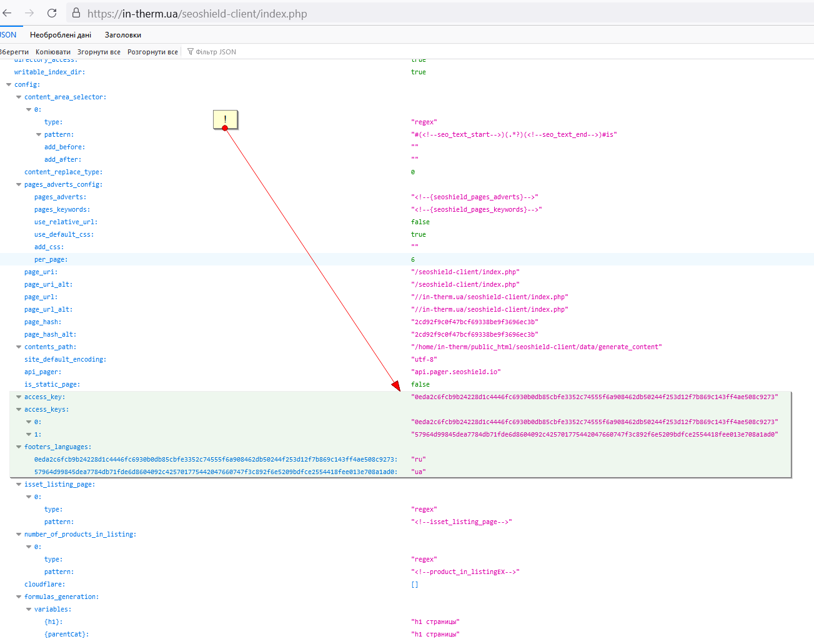Select the page_url key
The height and width of the screenshot is (644, 814).
point(41,297)
